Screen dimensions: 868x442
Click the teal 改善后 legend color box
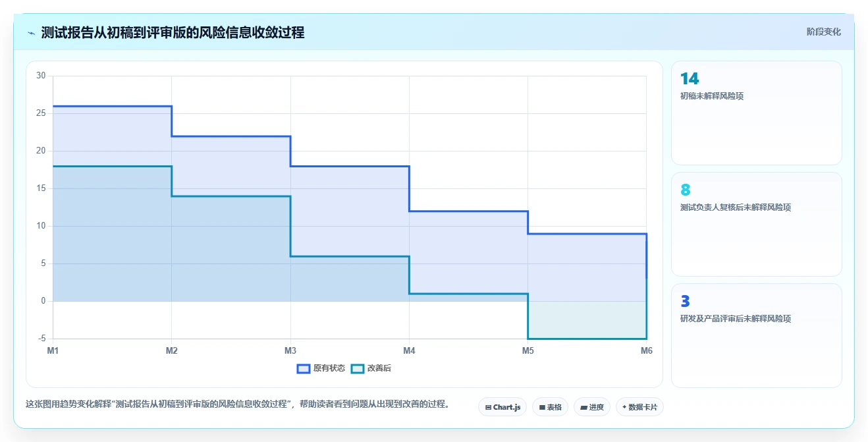tap(358, 368)
